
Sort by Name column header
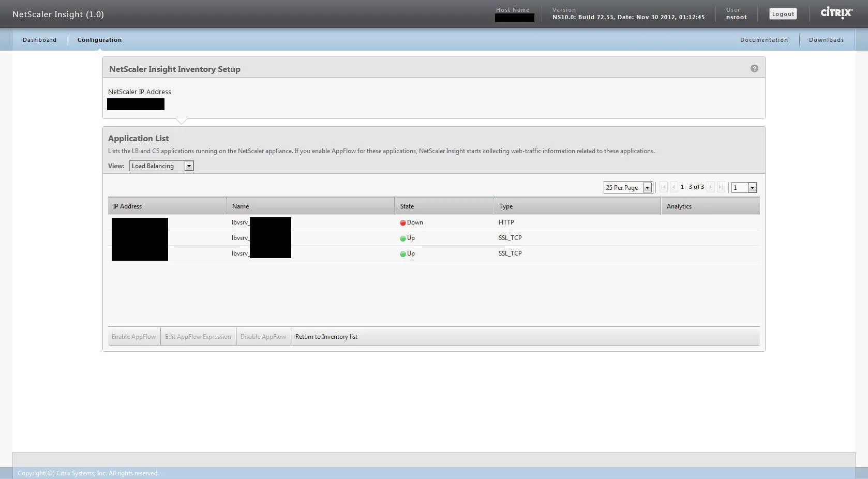(310, 206)
